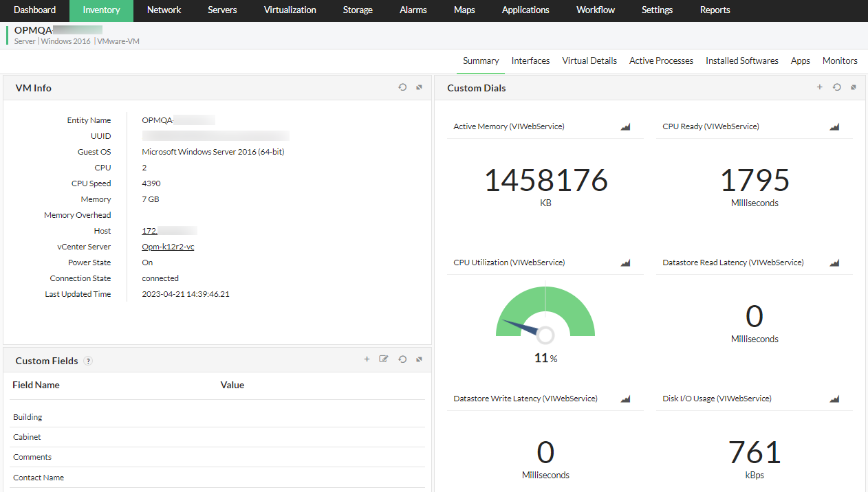Viewport: 868px width, 492px height.
Task: Switch to the Interfaces tab
Action: (x=530, y=61)
